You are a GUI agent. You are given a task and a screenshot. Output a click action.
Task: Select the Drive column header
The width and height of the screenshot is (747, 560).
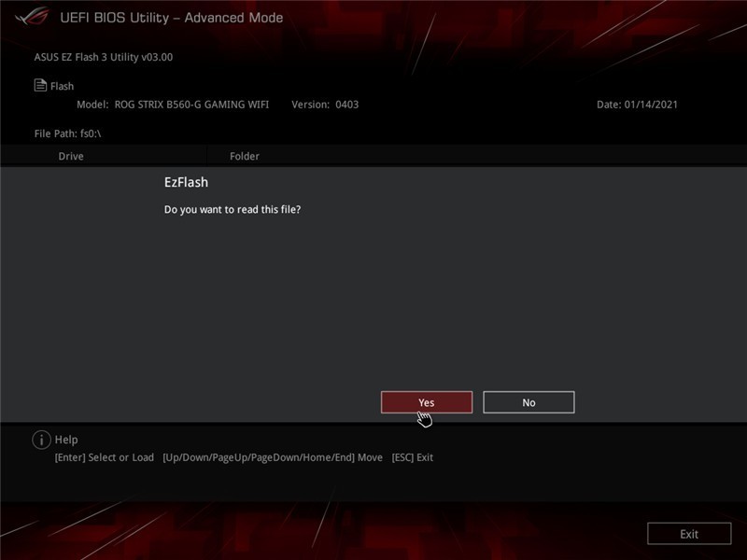[71, 156]
